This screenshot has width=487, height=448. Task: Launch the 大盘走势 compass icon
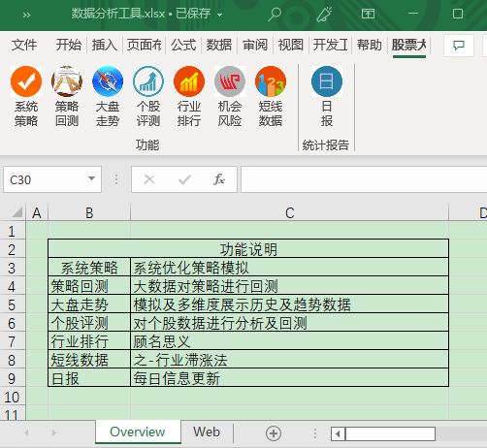tap(108, 96)
